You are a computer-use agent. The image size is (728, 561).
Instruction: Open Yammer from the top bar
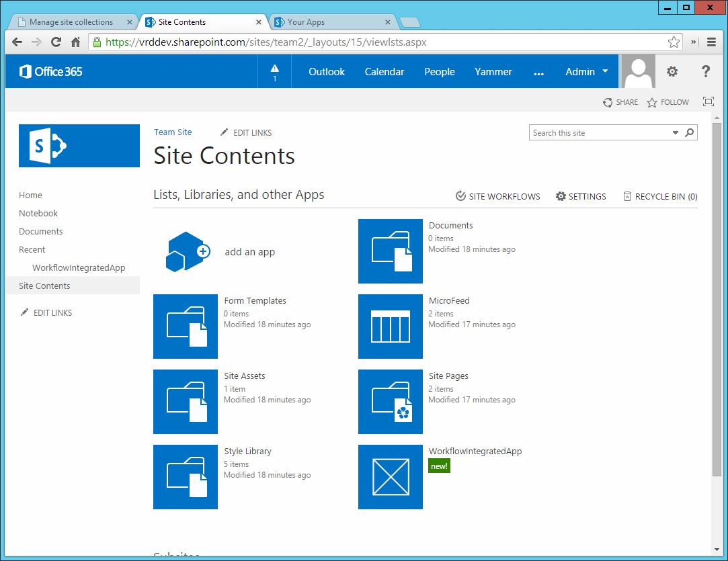coord(493,71)
